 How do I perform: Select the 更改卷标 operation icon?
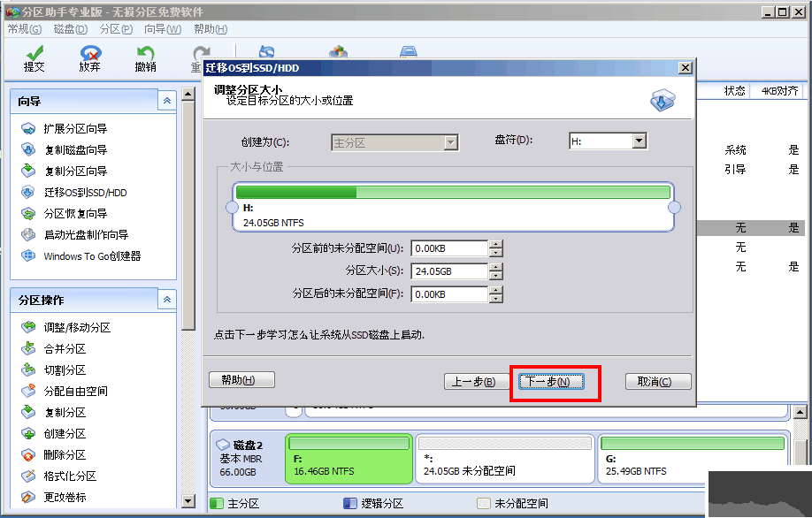pos(28,498)
